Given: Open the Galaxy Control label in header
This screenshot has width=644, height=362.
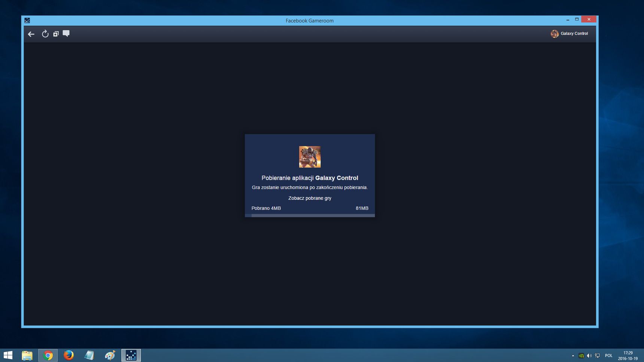Looking at the screenshot, I should 574,34.
